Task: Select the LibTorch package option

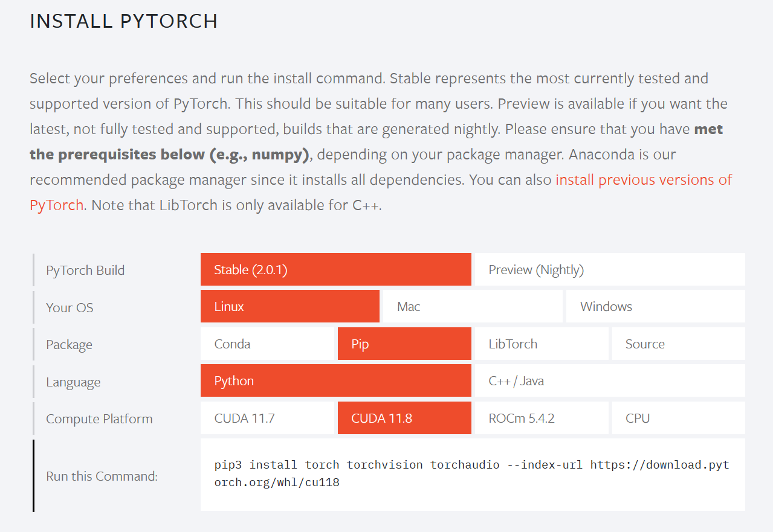Action: point(542,344)
